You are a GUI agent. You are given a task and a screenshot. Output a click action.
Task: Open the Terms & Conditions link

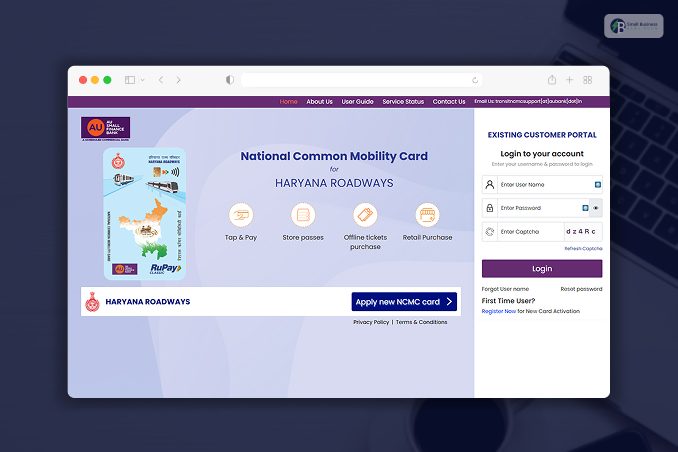tap(422, 322)
